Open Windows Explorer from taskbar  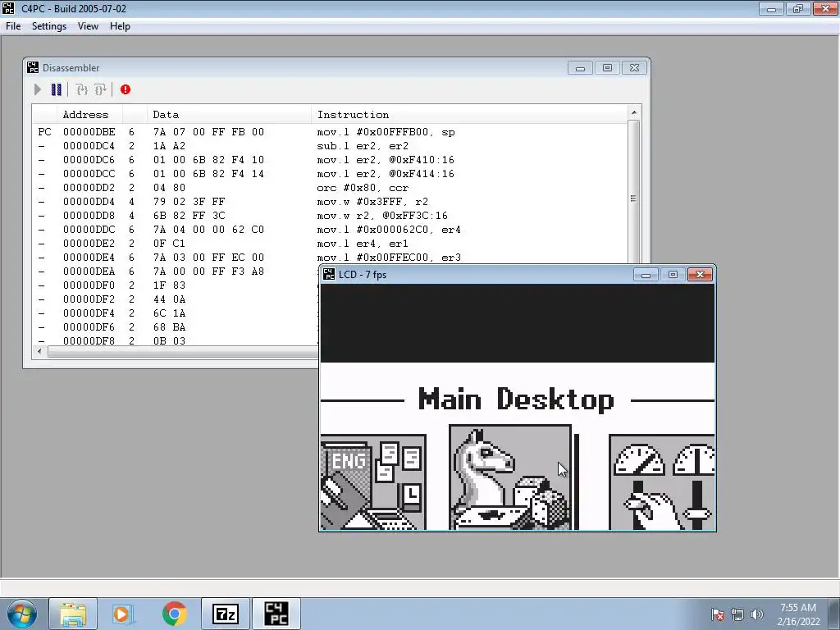point(73,614)
